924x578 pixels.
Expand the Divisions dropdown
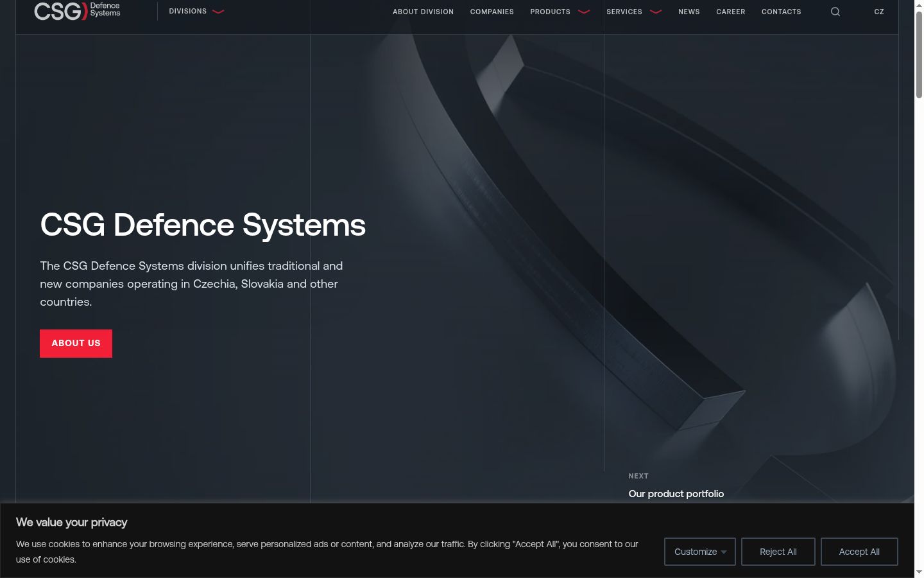196,12
